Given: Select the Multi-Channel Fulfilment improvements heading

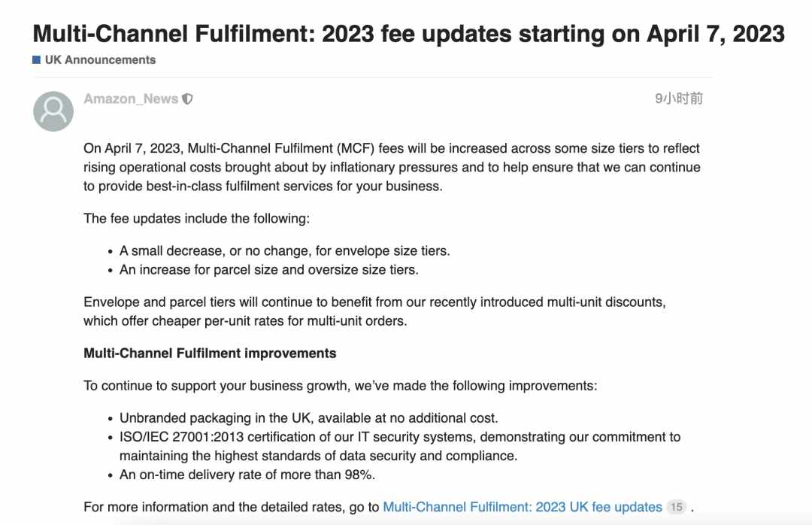Looking at the screenshot, I should tap(210, 354).
